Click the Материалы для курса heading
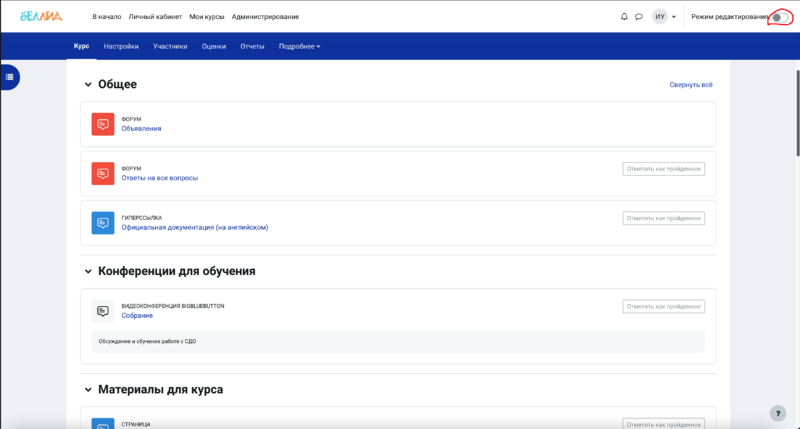The height and width of the screenshot is (429, 800). pyautogui.click(x=160, y=389)
